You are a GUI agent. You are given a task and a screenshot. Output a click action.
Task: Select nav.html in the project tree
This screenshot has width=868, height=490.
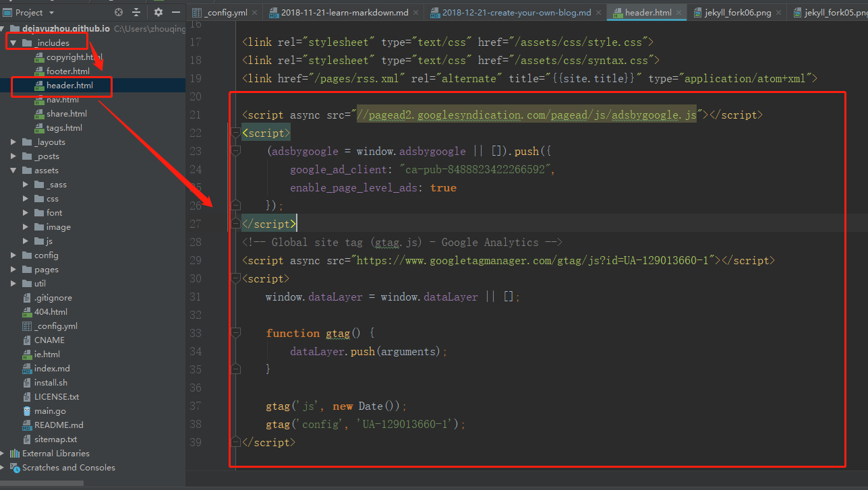[63, 100]
